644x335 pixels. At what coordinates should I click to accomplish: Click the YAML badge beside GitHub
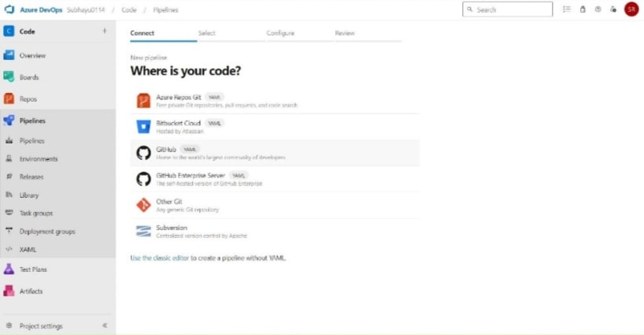pyautogui.click(x=190, y=150)
